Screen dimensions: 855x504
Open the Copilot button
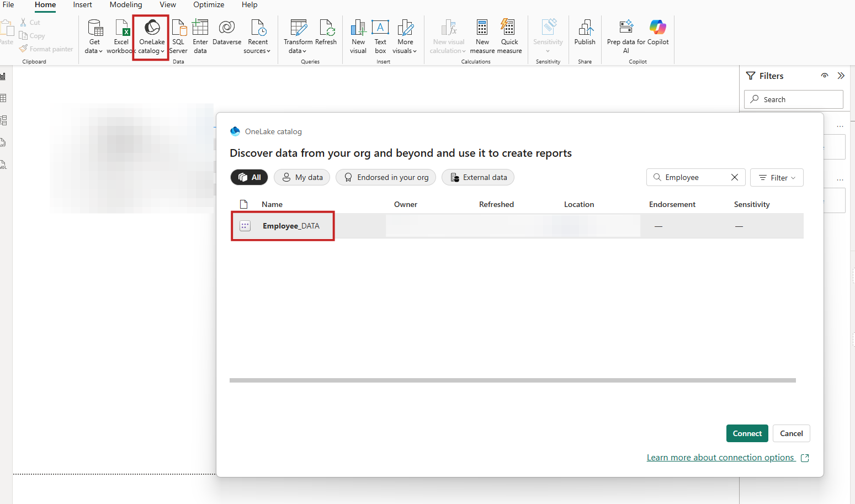coord(658,33)
